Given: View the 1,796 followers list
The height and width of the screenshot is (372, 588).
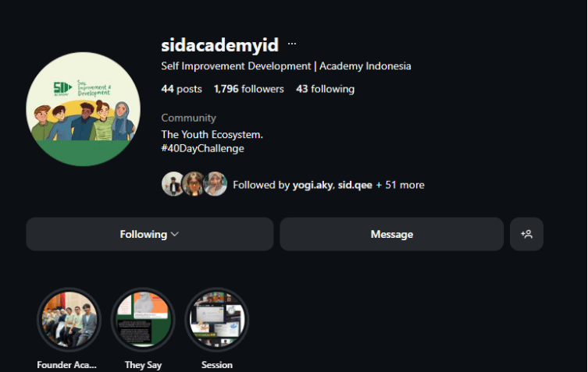Looking at the screenshot, I should click(x=248, y=89).
